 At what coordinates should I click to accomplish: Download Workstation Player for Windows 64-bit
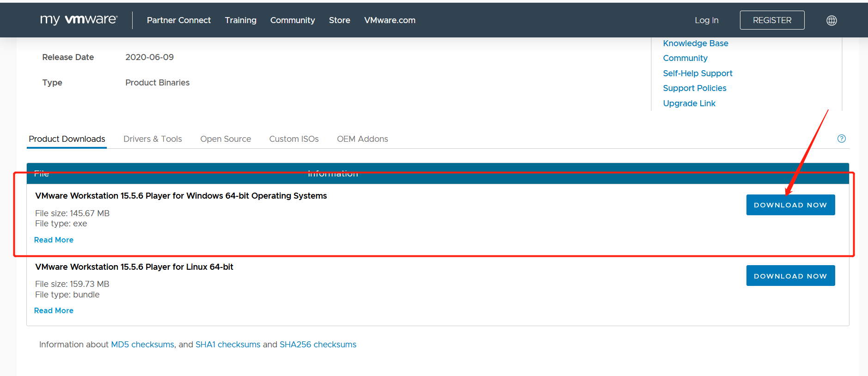pyautogui.click(x=790, y=205)
